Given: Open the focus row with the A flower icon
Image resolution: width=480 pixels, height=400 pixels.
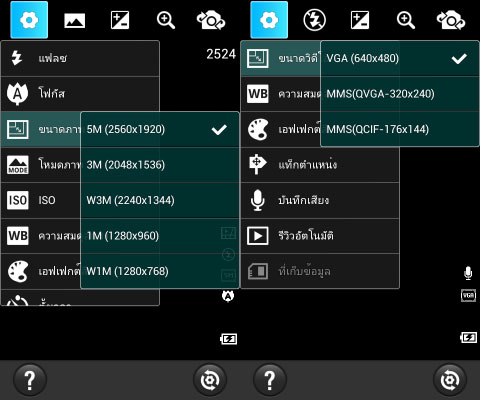Looking at the screenshot, I should pos(80,94).
